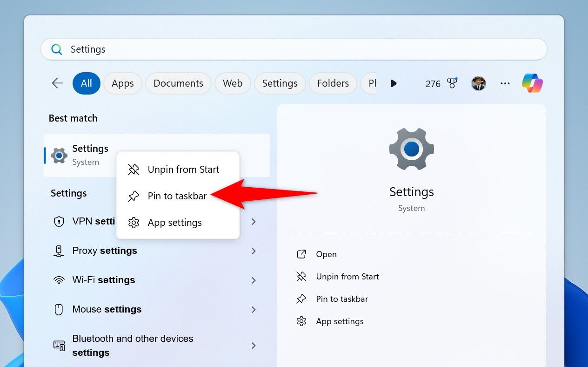The width and height of the screenshot is (588, 367).
Task: Open Copilot from the search bar
Action: click(532, 83)
